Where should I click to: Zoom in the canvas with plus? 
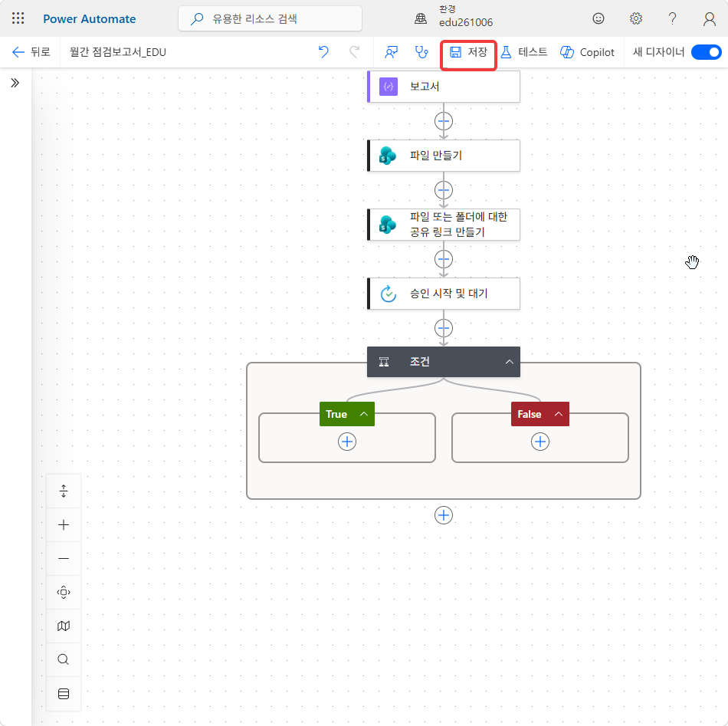[64, 525]
